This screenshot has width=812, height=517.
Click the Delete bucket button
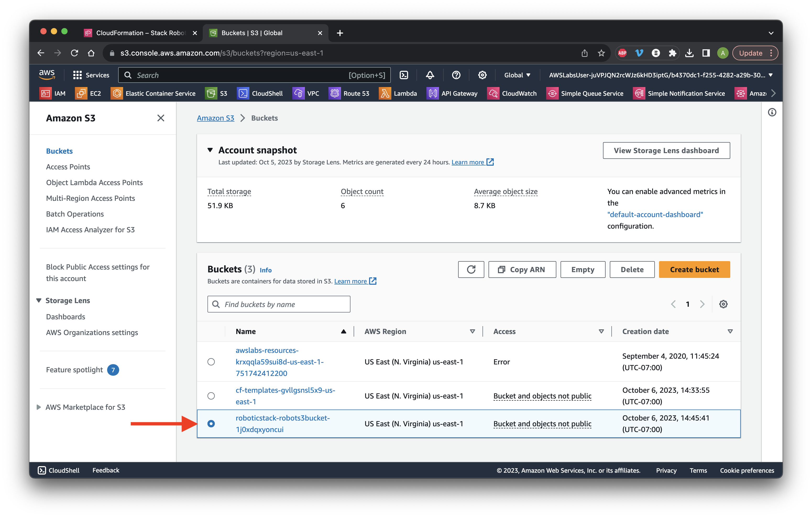(x=632, y=269)
